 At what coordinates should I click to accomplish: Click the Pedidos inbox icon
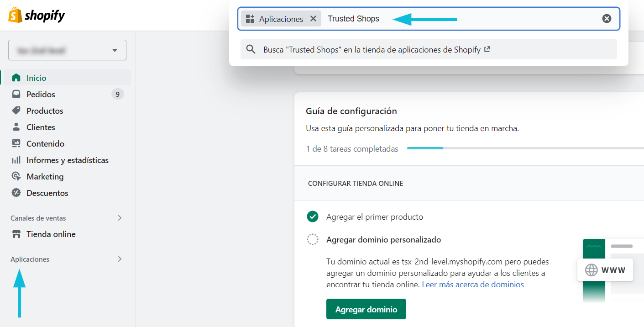click(x=16, y=94)
